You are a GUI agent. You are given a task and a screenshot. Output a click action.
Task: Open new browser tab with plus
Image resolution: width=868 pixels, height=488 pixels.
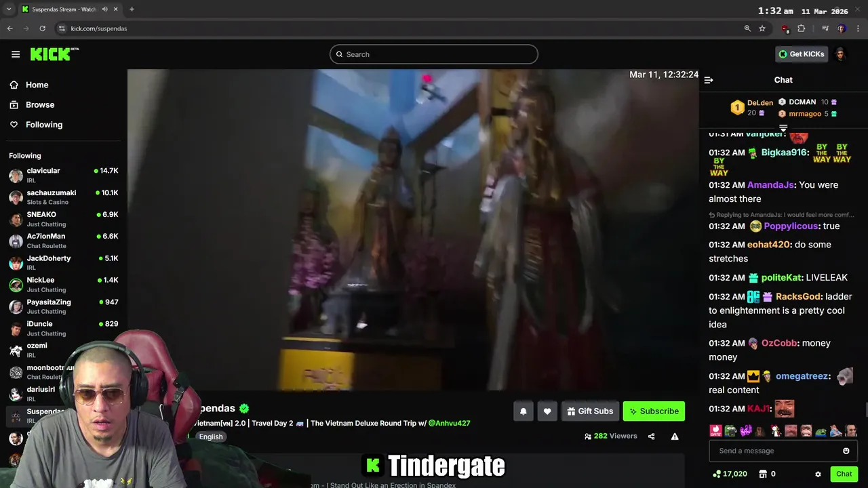(x=132, y=9)
